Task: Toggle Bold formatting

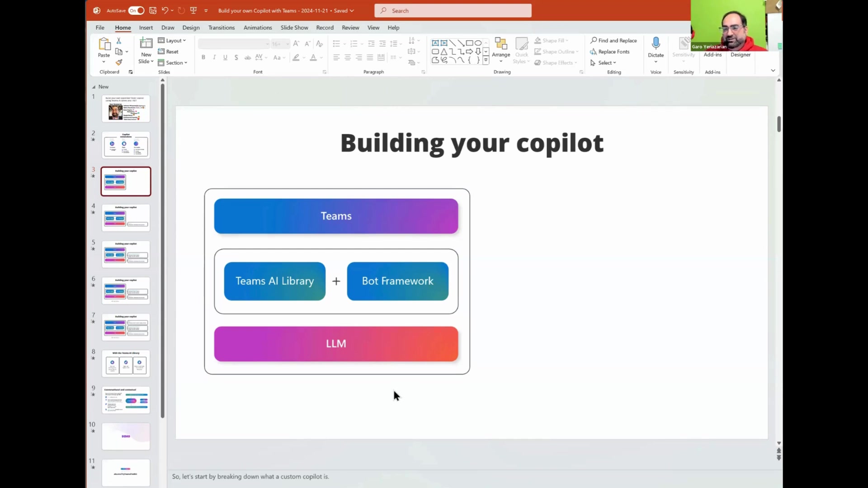Action: [x=203, y=57]
